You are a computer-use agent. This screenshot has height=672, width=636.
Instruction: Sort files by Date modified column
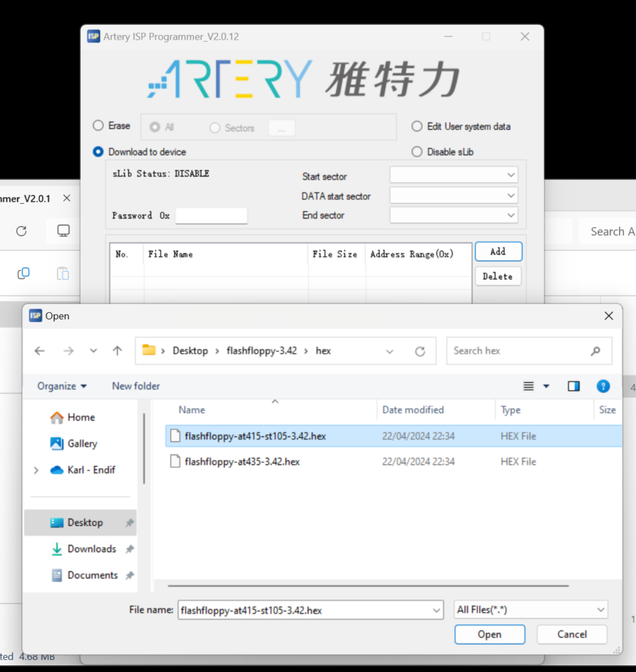click(x=413, y=410)
